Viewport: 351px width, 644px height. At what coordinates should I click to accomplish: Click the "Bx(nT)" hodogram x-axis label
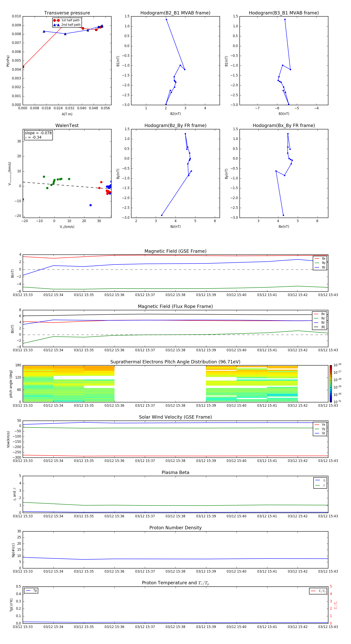tap(284, 227)
